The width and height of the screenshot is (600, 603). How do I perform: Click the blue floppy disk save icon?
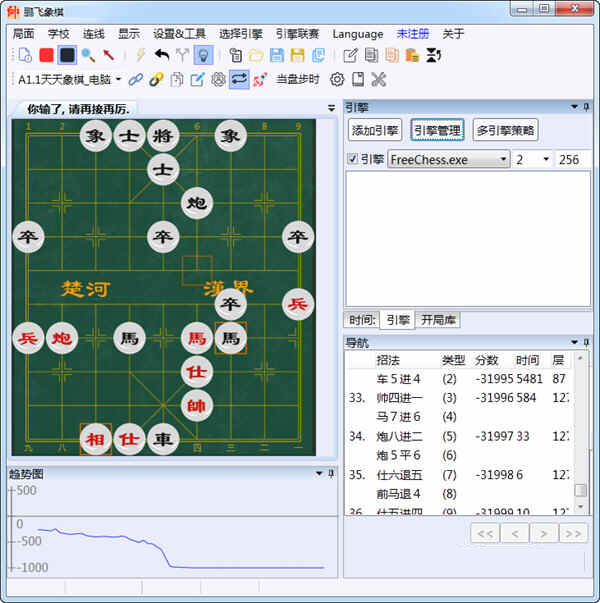pos(277,55)
